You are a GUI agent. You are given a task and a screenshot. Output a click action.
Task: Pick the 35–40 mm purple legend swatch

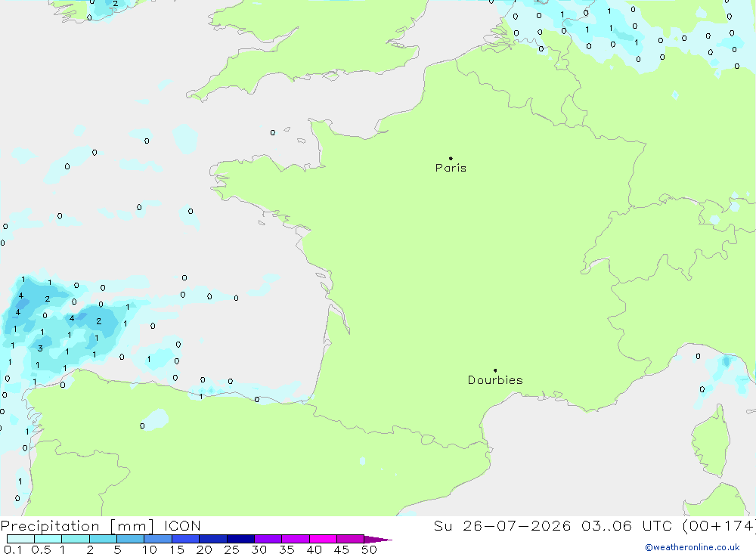click(296, 539)
